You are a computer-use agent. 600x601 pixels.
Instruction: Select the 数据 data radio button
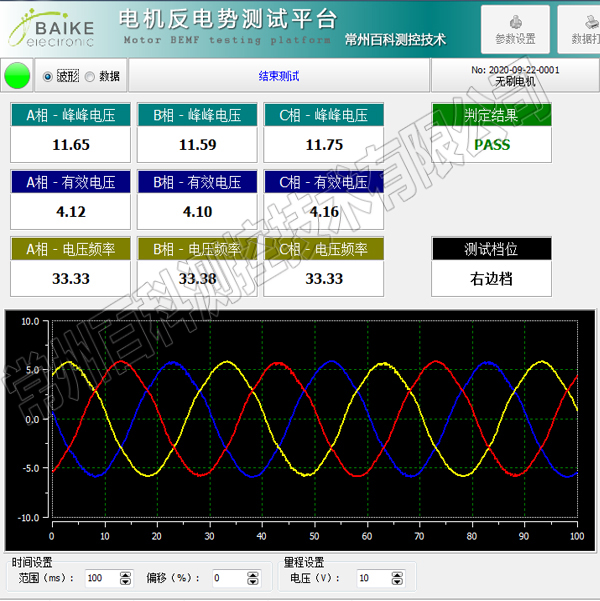[90, 76]
